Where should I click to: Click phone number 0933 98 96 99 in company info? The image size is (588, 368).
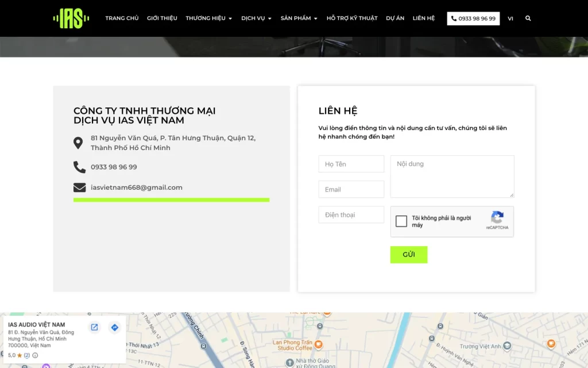114,167
